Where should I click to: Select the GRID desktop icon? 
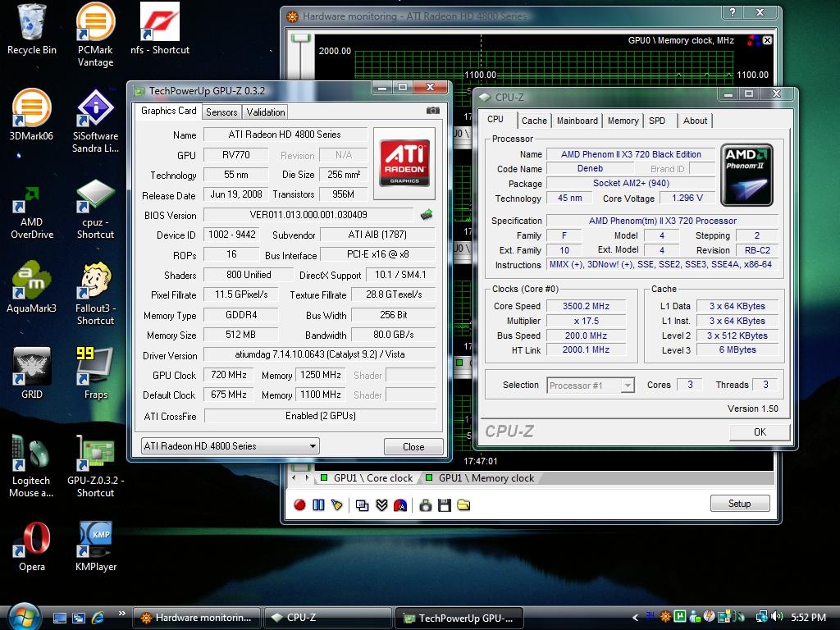[32, 373]
